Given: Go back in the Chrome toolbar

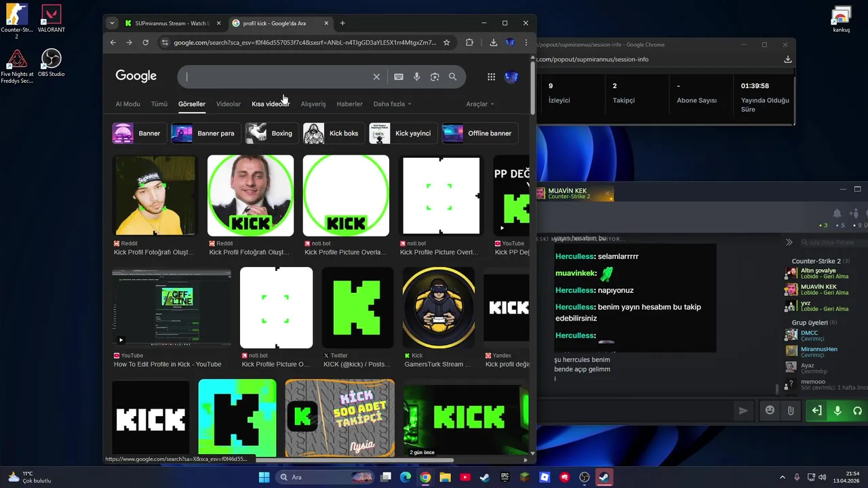Looking at the screenshot, I should [x=113, y=42].
